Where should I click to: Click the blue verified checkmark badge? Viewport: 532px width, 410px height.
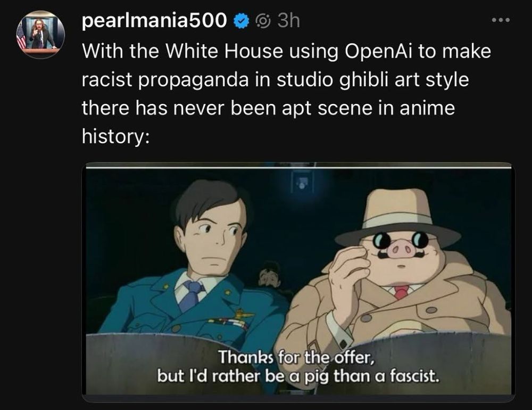241,21
